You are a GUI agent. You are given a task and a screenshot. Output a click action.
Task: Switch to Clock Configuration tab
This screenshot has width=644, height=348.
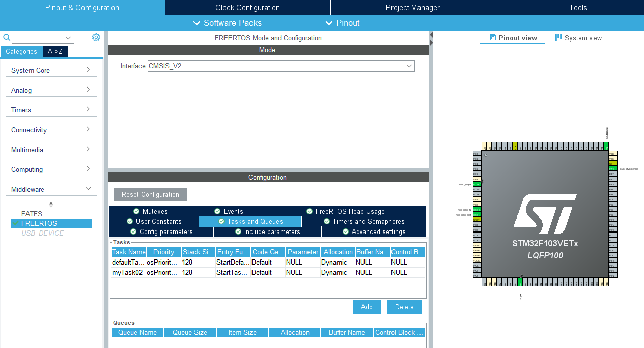pos(247,8)
